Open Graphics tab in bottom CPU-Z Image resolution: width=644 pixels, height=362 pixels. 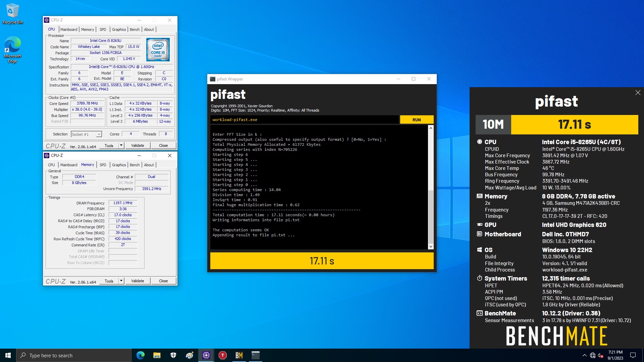coord(119,165)
